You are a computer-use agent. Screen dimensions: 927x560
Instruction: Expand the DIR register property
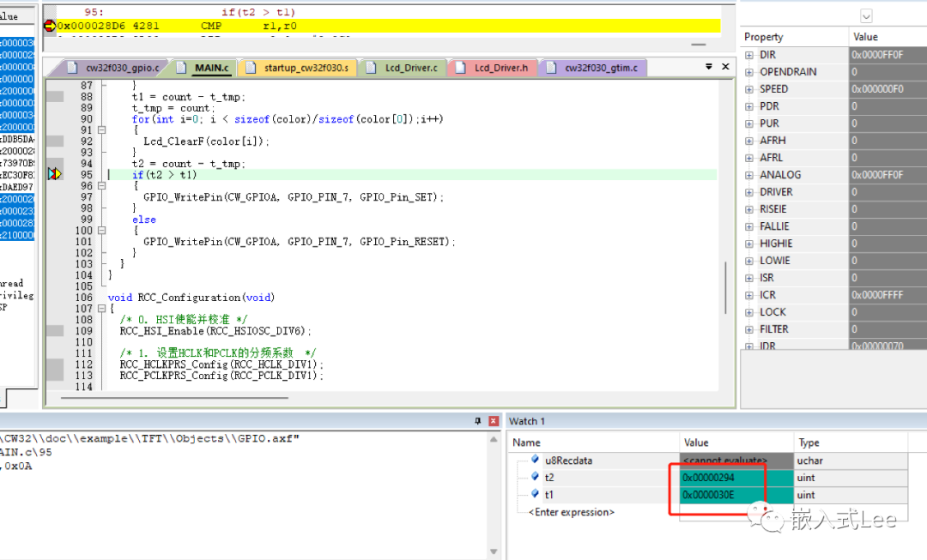tap(749, 55)
